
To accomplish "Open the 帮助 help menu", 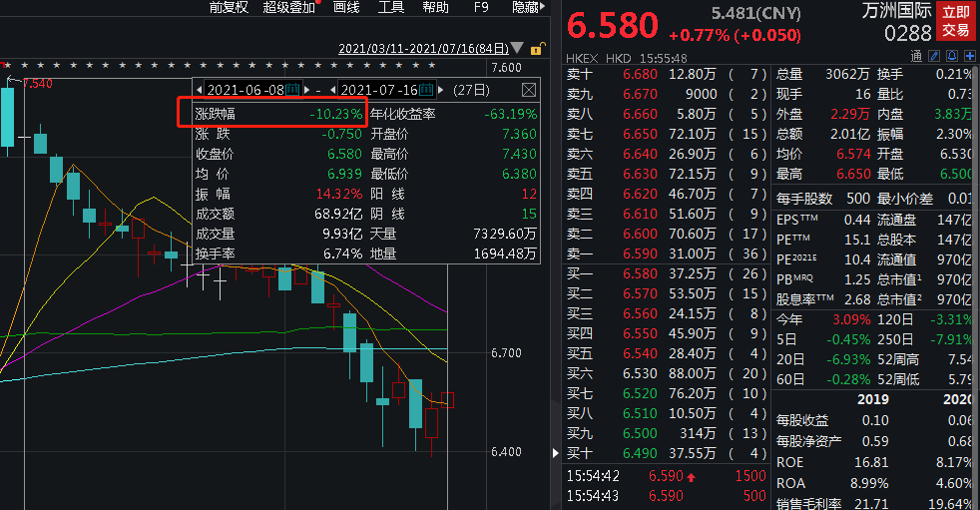I will coord(436,7).
